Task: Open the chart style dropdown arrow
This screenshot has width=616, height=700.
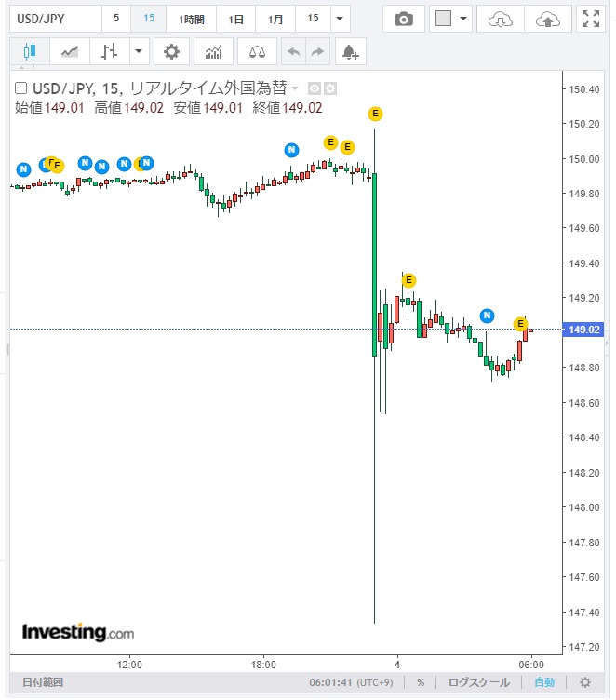Action: (x=139, y=52)
